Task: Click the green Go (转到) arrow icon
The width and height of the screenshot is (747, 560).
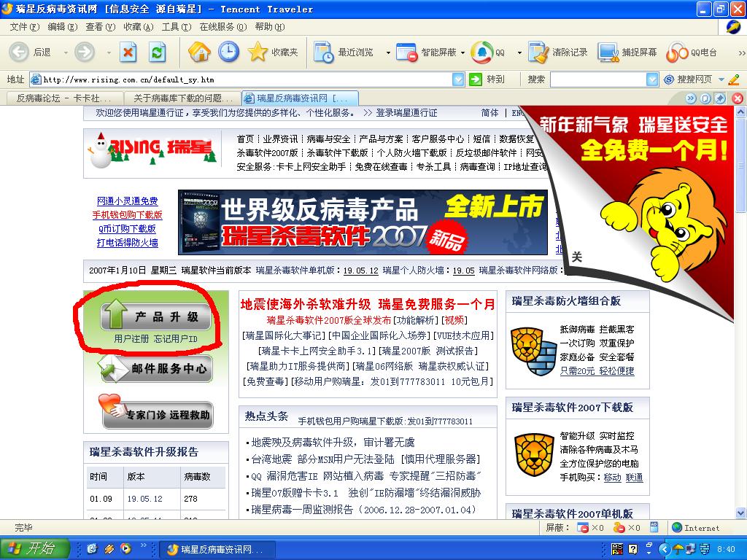Action: tap(475, 79)
